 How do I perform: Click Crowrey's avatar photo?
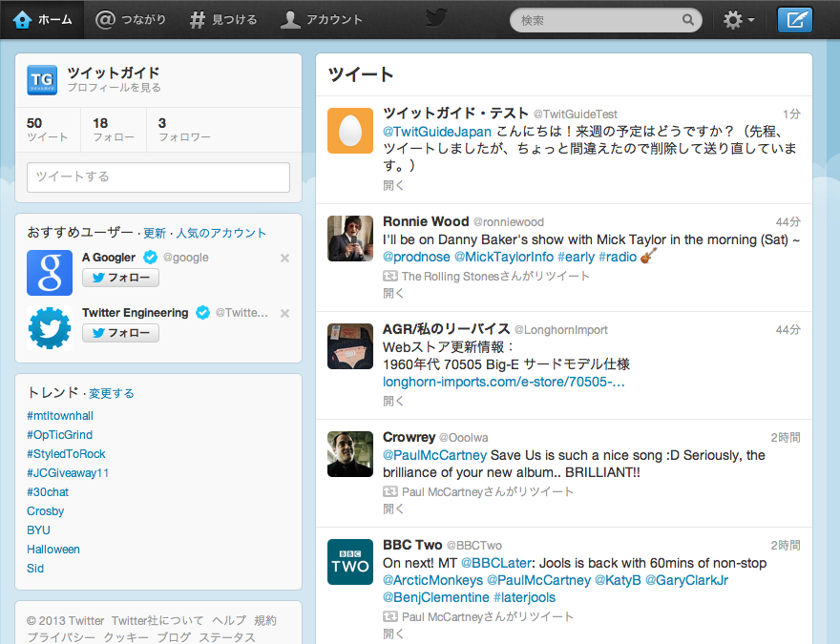tap(350, 454)
